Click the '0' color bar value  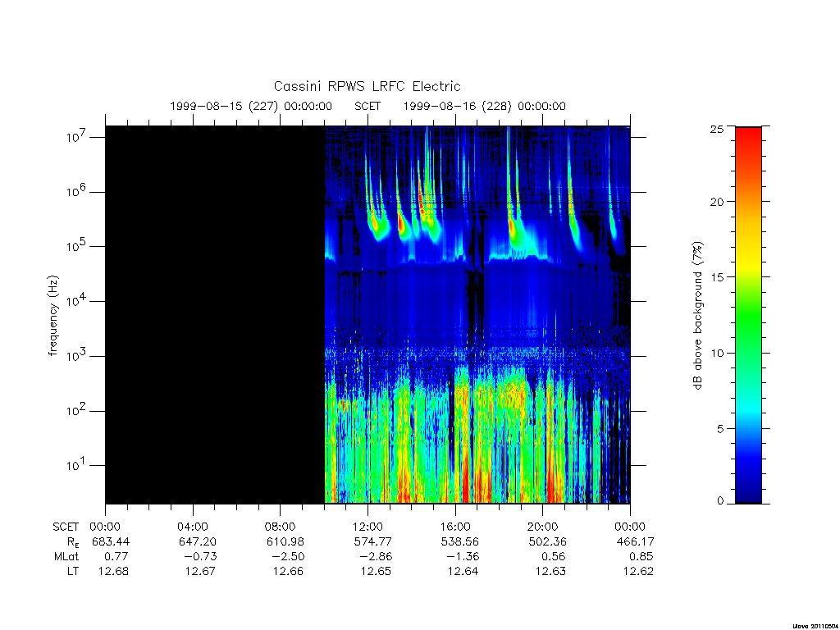click(720, 501)
